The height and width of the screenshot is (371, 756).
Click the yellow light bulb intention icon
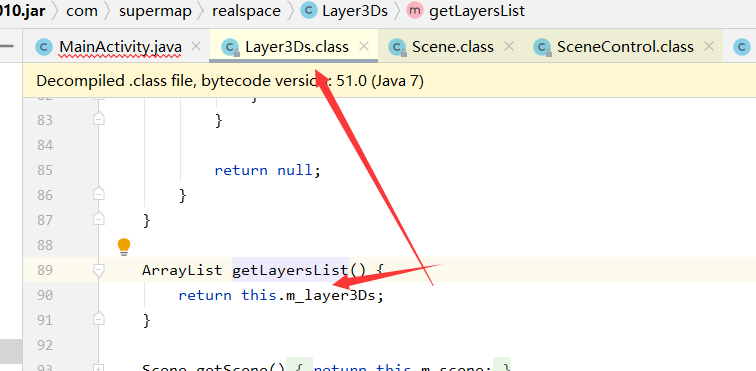coord(124,246)
